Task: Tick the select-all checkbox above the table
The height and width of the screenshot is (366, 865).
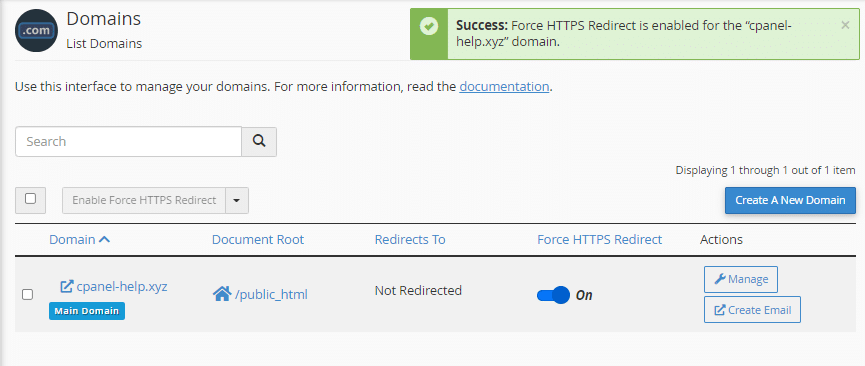Action: click(x=30, y=199)
